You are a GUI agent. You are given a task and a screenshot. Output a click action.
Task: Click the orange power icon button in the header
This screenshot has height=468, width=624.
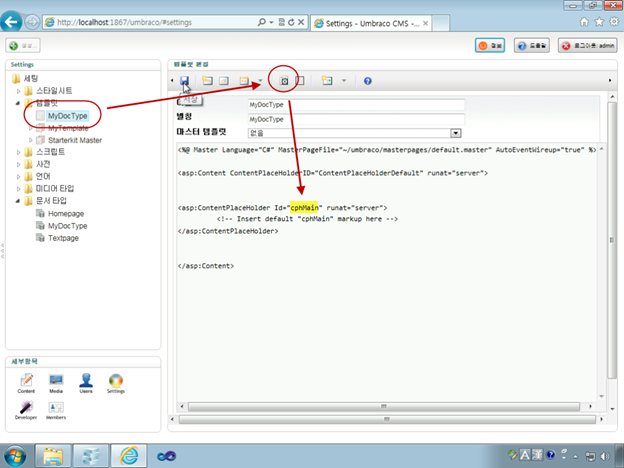490,46
